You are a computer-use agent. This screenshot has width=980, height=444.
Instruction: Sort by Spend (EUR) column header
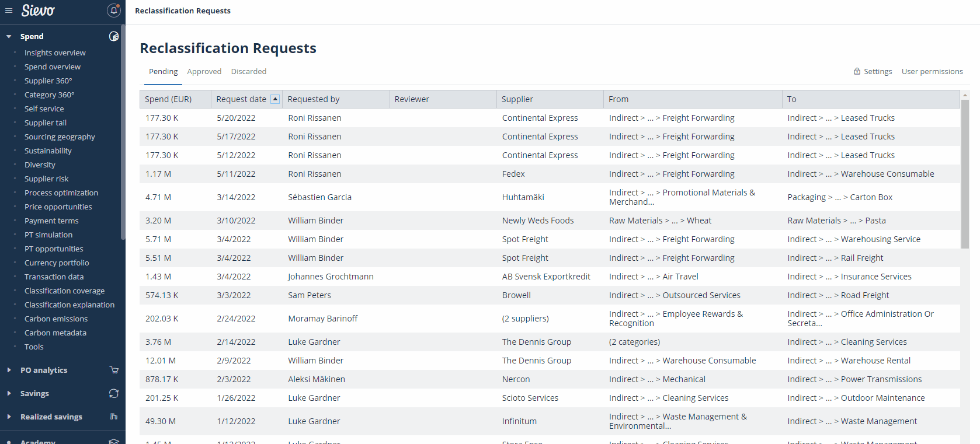click(x=168, y=99)
